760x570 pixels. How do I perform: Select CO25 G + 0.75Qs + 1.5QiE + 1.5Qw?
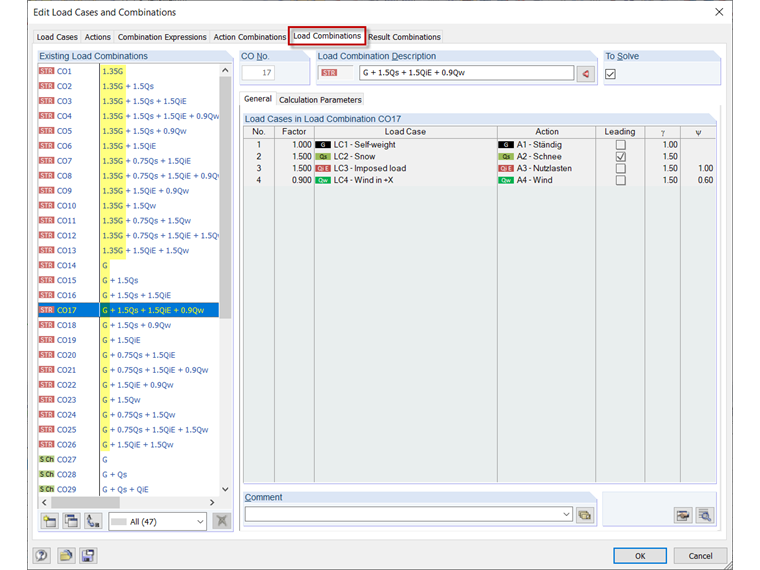pos(128,429)
